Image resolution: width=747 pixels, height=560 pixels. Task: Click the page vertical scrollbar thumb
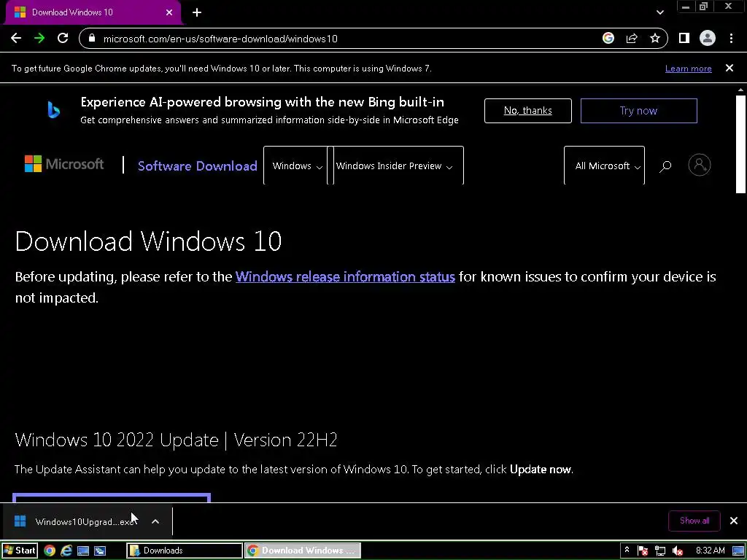740,144
